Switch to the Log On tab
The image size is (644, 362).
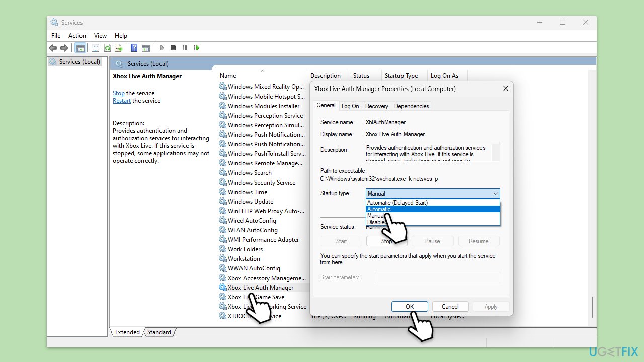[350, 106]
